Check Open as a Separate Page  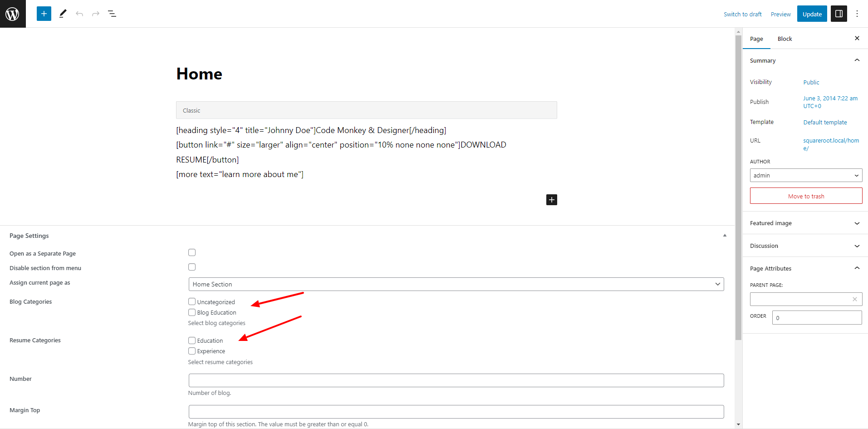(x=192, y=252)
